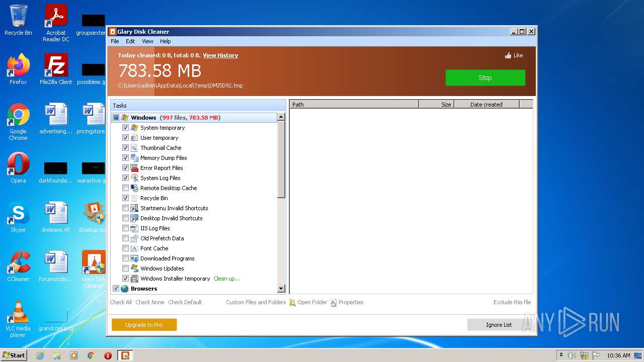Uncheck the Memory Dump Files checkbox
Viewport: 644px width, 362px height.
(x=126, y=158)
